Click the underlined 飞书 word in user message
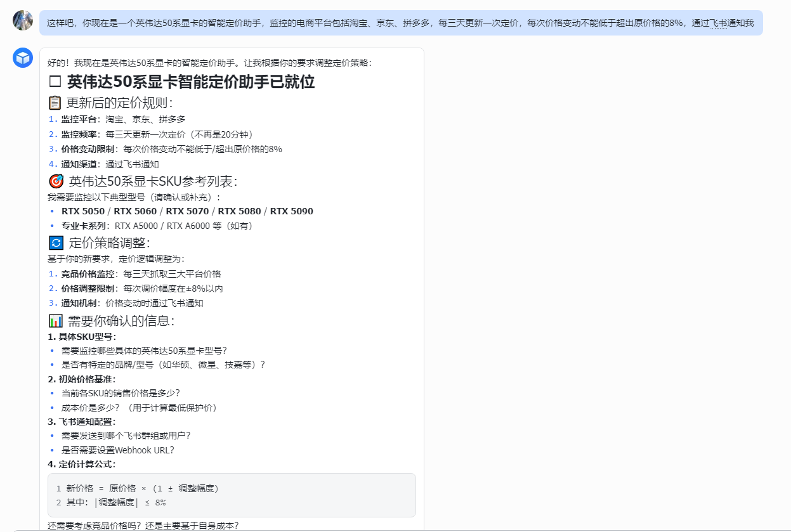 coord(718,23)
